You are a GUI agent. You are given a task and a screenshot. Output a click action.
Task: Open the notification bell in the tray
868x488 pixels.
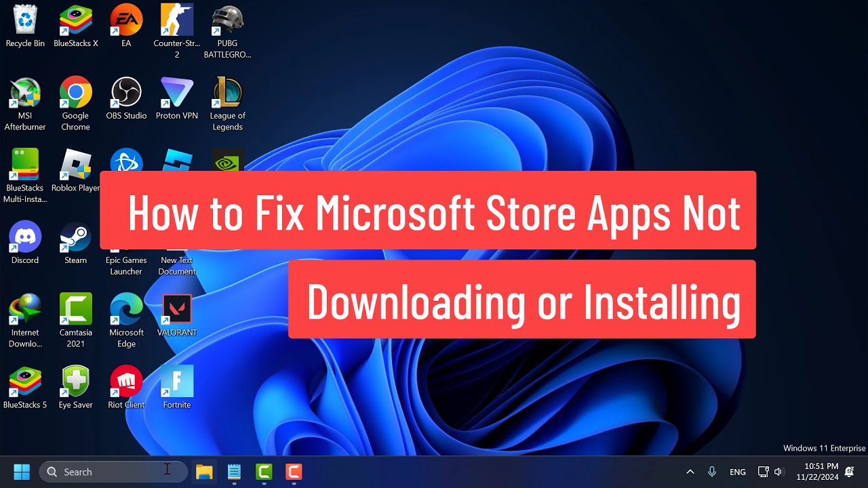(x=849, y=472)
